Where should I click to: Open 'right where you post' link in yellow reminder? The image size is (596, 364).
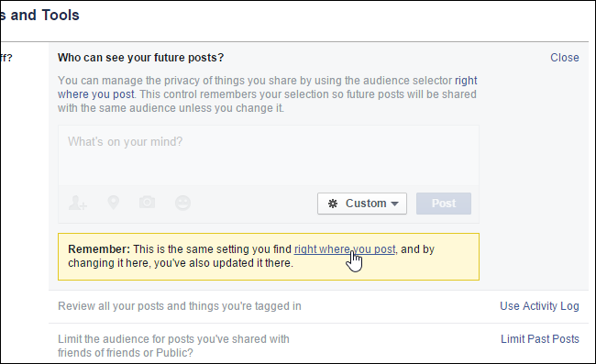click(345, 249)
